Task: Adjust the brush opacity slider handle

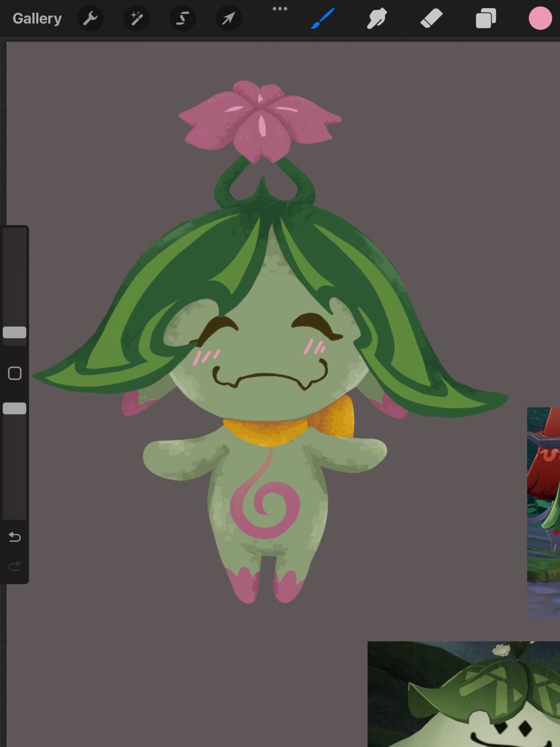Action: [14, 409]
